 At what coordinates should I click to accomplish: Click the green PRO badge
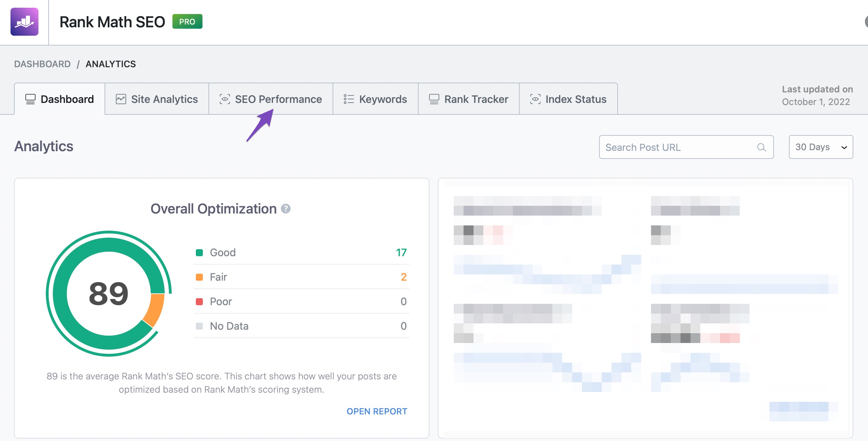tap(187, 22)
